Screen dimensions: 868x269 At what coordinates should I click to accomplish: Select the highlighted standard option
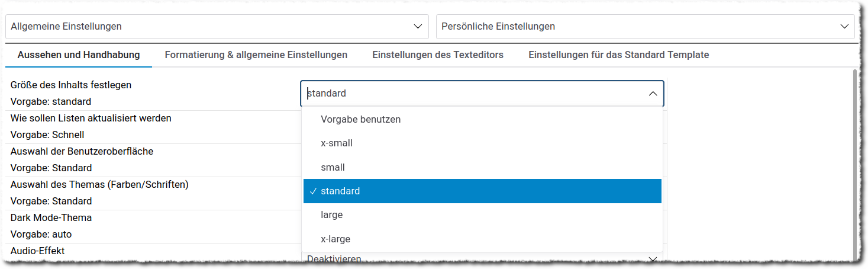[x=340, y=191]
